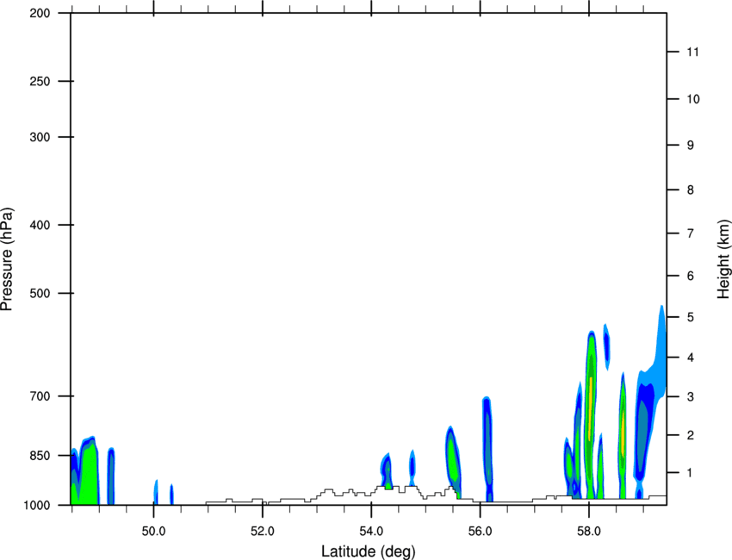
Task: Click the blue column above latitude 56.0
Action: [487, 448]
